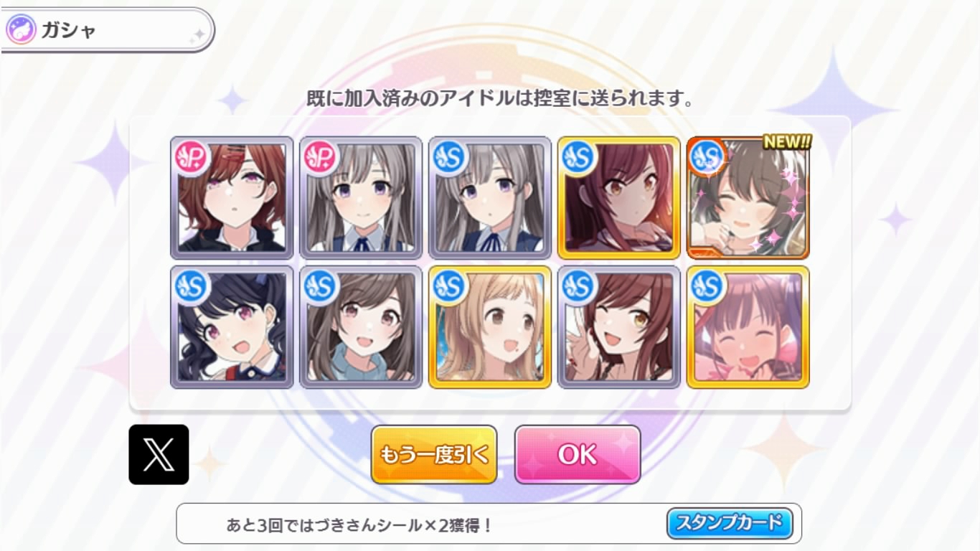Open the スタンプカード stamp card
Screen dimensions: 980x551
[730, 523]
